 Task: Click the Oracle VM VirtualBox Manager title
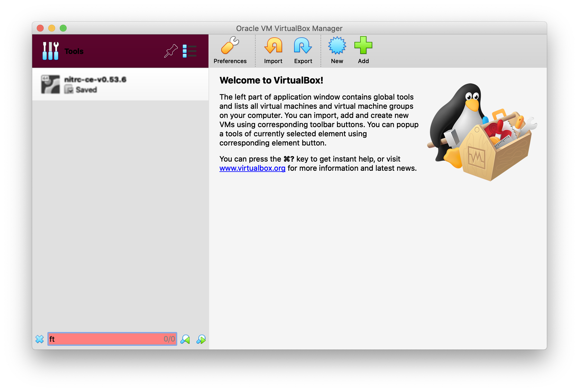coord(289,28)
